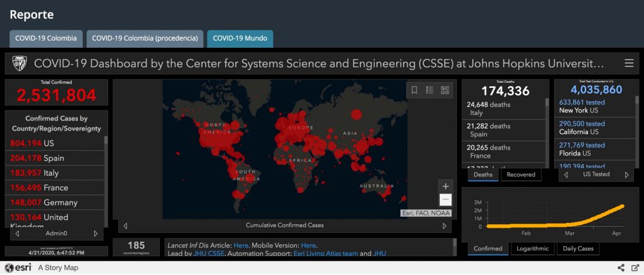Open the map legend list icon
The image size is (644, 275).
coord(430,90)
